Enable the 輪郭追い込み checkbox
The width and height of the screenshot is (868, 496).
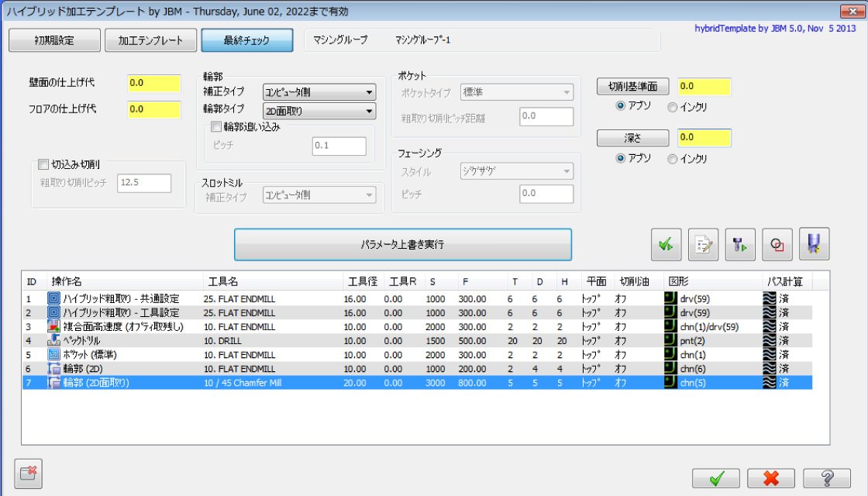pyautogui.click(x=216, y=127)
